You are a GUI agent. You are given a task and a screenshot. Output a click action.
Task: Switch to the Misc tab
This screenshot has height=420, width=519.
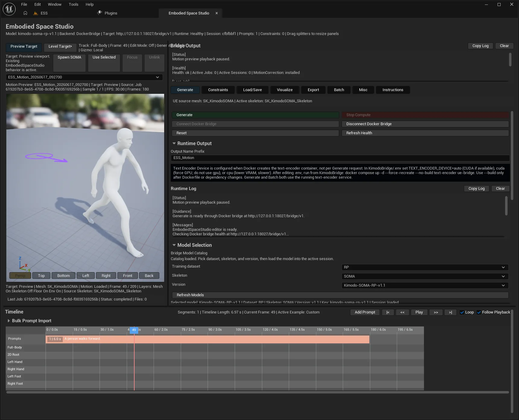point(363,90)
